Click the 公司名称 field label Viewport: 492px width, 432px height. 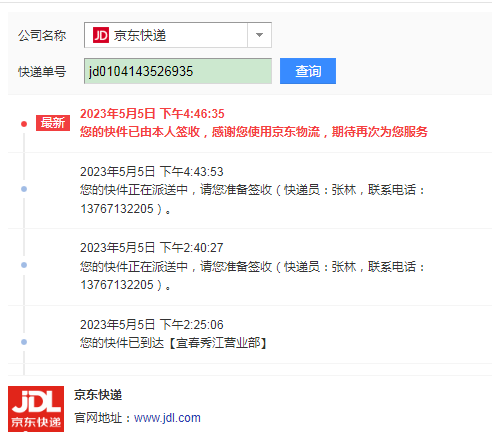coord(42,35)
